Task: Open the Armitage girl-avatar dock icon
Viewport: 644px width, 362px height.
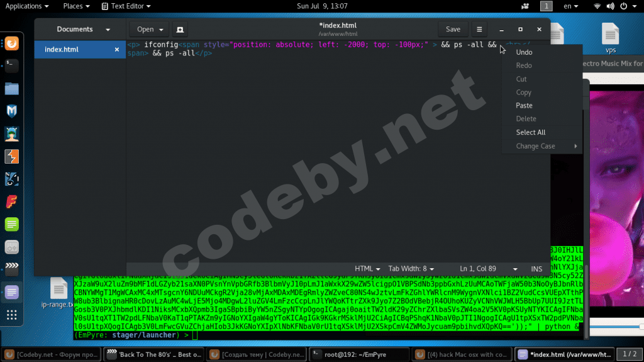Action: [11, 133]
